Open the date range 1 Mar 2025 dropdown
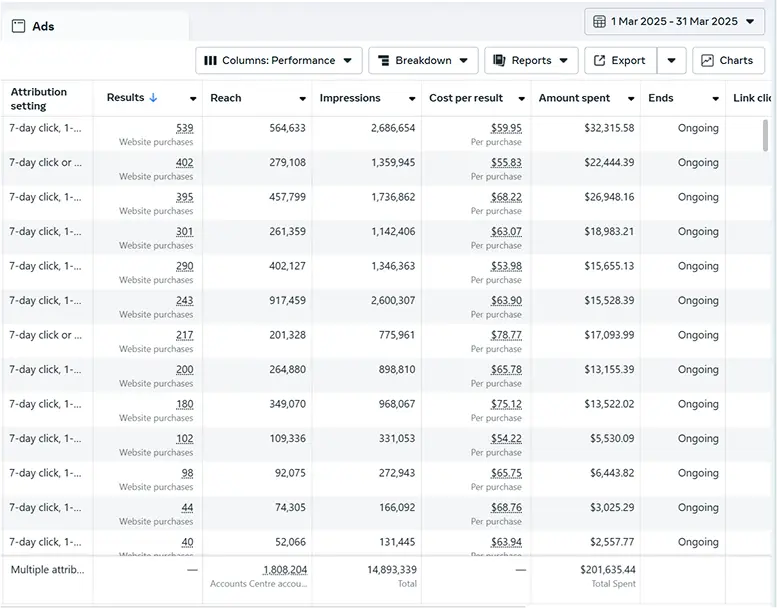 674,21
